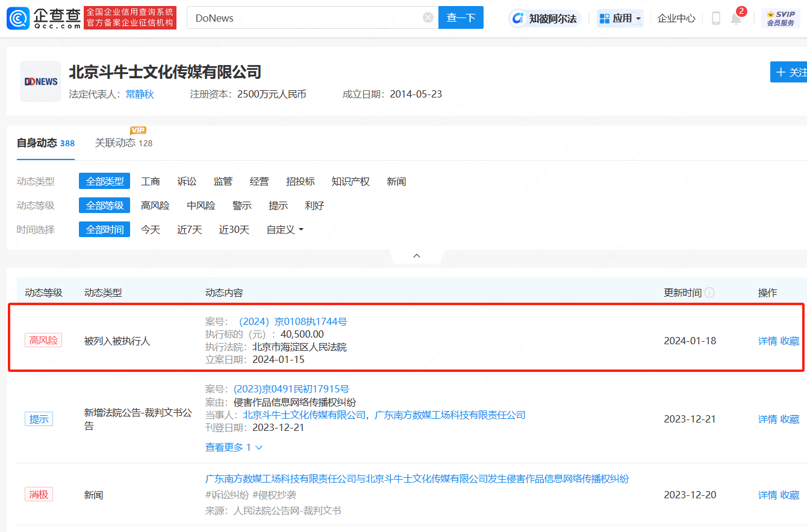Viewport: 807px width, 532px height.
Task: Filter by 经营 type
Action: point(260,181)
